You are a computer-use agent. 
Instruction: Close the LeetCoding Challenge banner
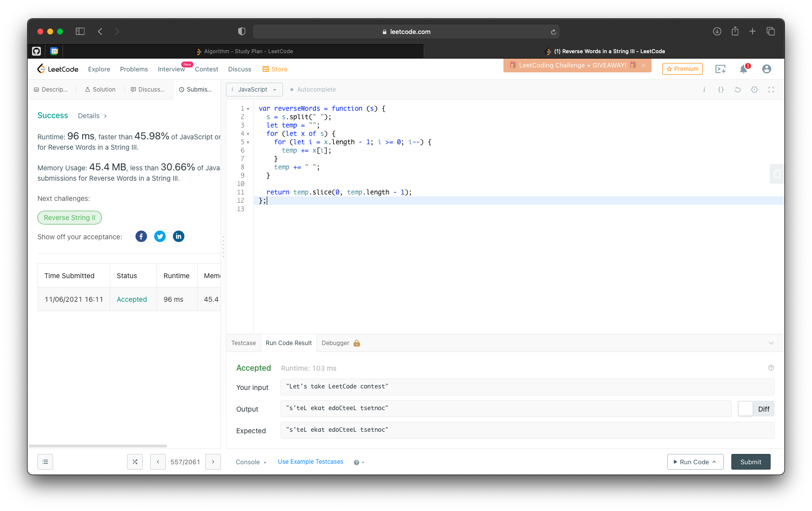[x=643, y=65]
